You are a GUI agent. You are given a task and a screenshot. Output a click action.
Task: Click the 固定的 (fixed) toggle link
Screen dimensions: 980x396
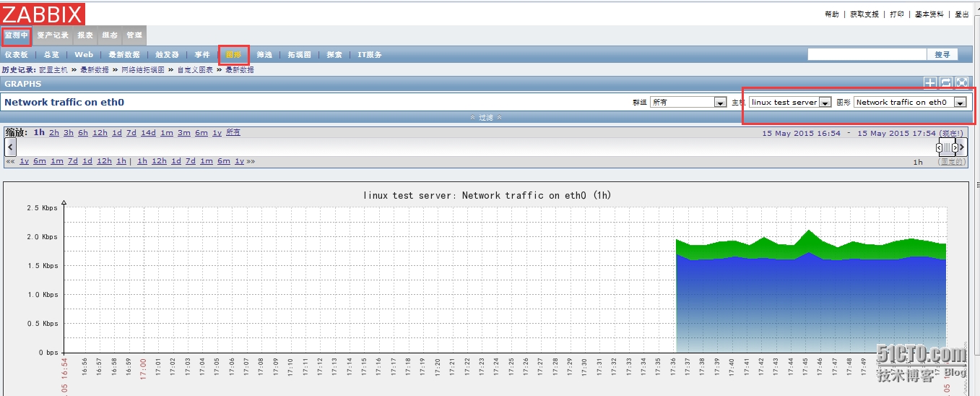pyautogui.click(x=951, y=162)
